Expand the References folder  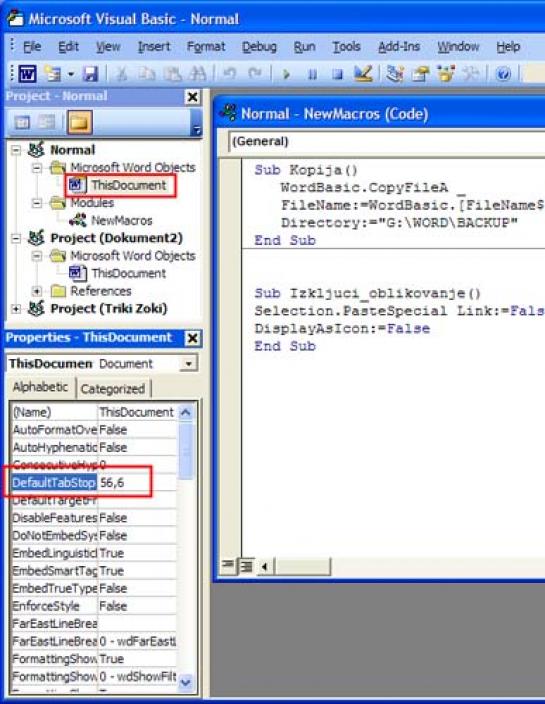(37, 291)
